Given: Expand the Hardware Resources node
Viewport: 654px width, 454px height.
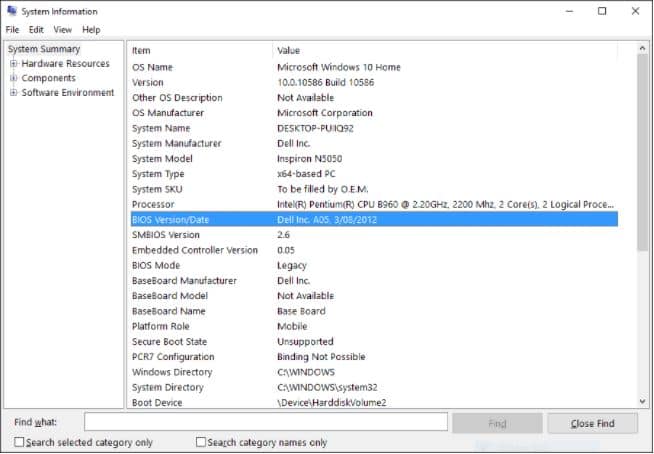Looking at the screenshot, I should tap(13, 63).
